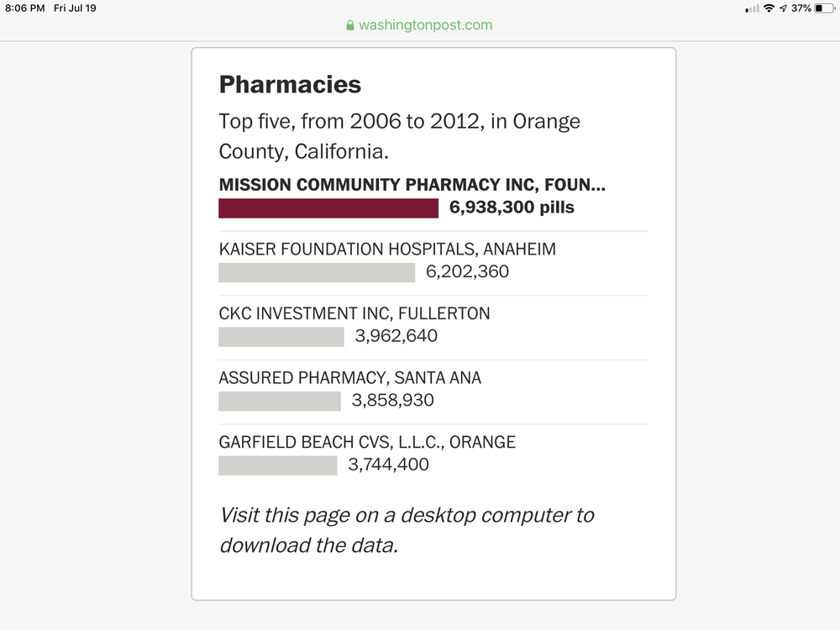Screen dimensions: 840x630
Task: Tap the washingtonpost.com address text
Action: pyautogui.click(x=425, y=25)
